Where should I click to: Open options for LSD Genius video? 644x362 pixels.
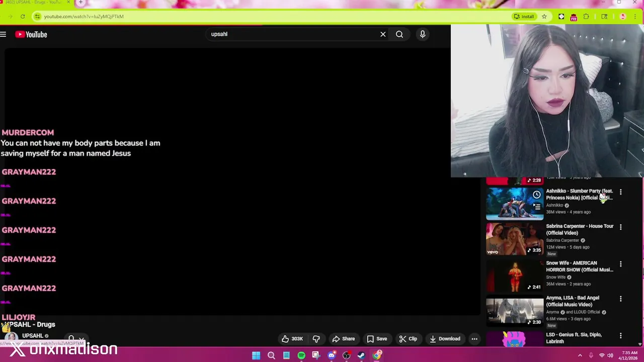pyautogui.click(x=620, y=336)
